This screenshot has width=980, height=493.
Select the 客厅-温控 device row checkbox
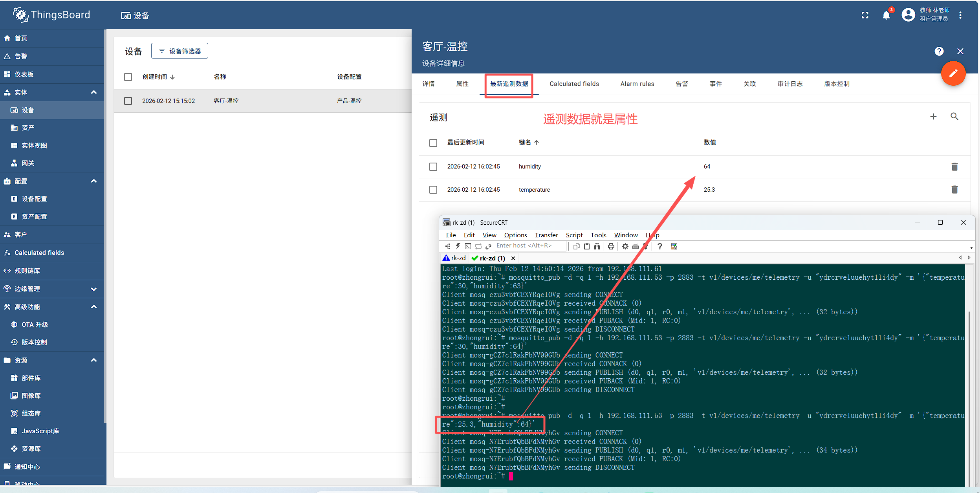[128, 101]
